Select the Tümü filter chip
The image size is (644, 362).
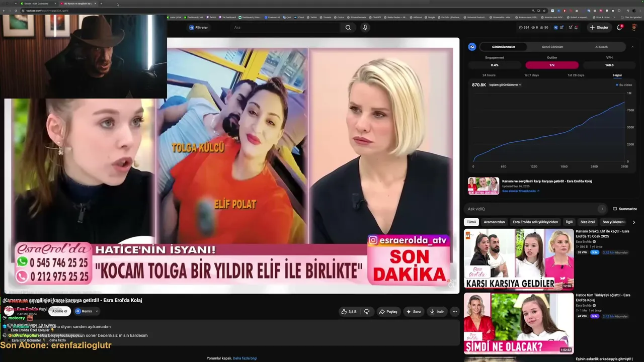(471, 222)
